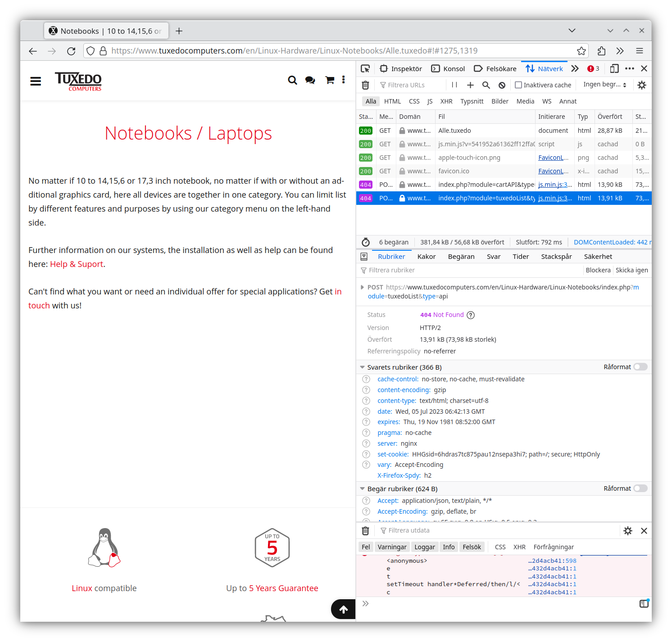Open network panel settings gear

[642, 85]
